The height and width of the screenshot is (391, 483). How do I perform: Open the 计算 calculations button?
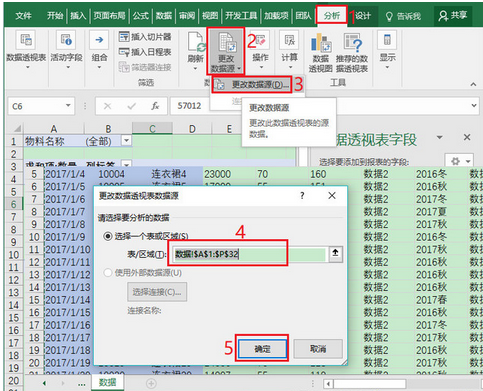tap(289, 50)
